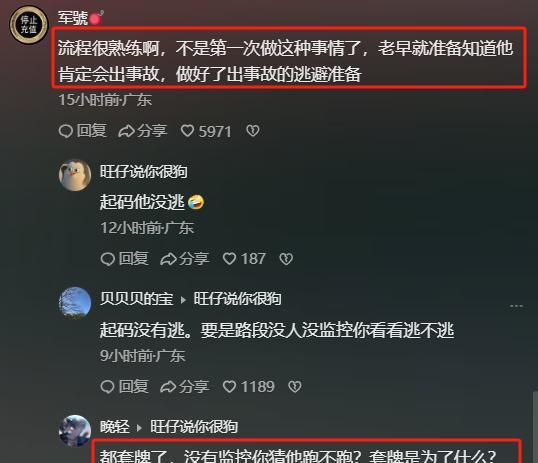Open 旺仔说你很狗's chick avatar
The height and width of the screenshot is (463, 538).
(x=75, y=175)
